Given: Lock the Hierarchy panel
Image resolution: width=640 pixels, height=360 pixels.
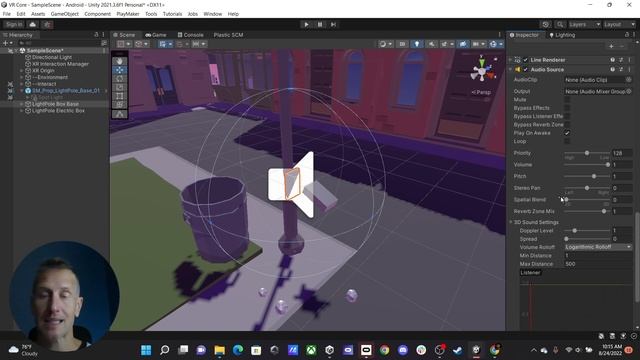Looking at the screenshot, I should click(x=96, y=35).
